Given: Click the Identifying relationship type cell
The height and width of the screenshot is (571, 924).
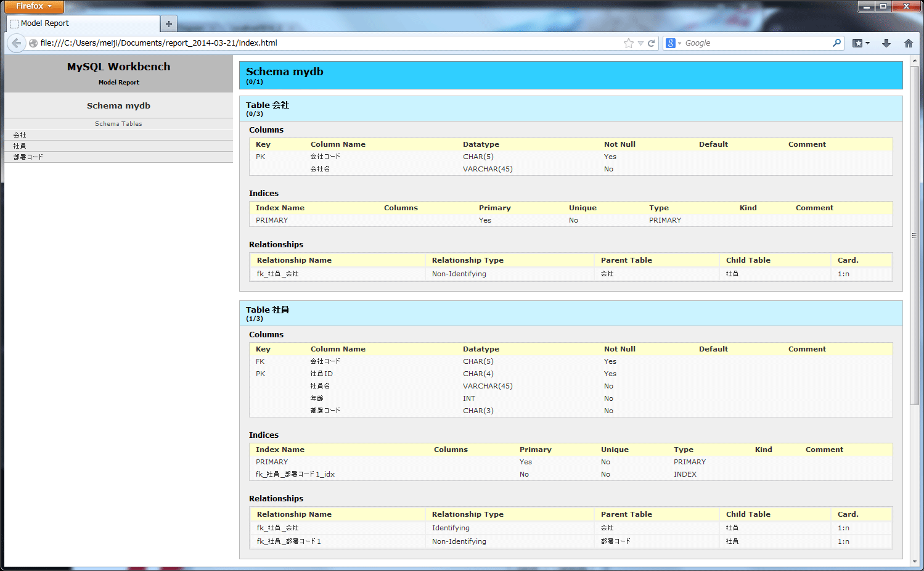Looking at the screenshot, I should [x=451, y=528].
